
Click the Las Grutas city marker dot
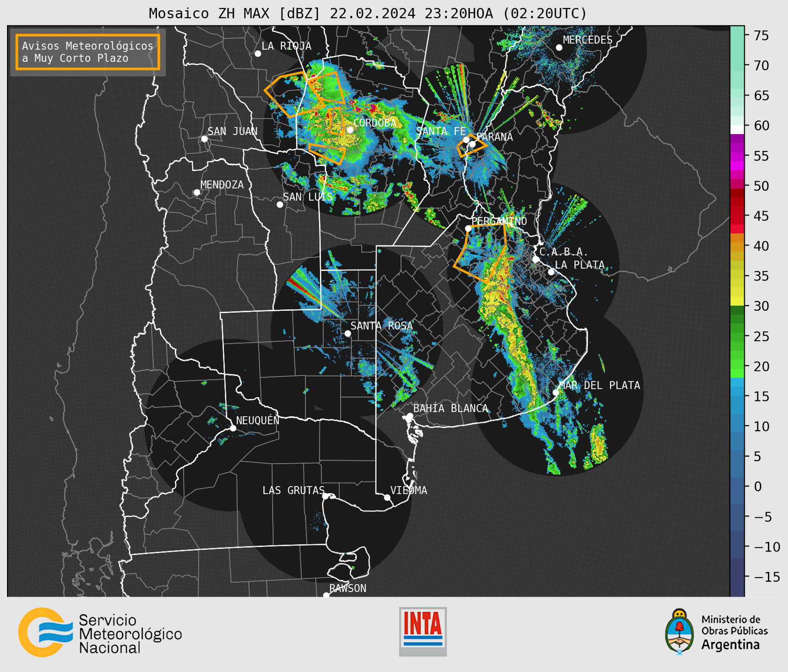tap(326, 496)
